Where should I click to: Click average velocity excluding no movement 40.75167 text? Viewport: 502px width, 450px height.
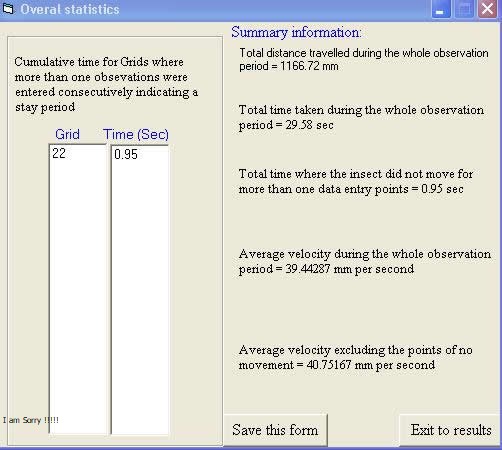355,357
